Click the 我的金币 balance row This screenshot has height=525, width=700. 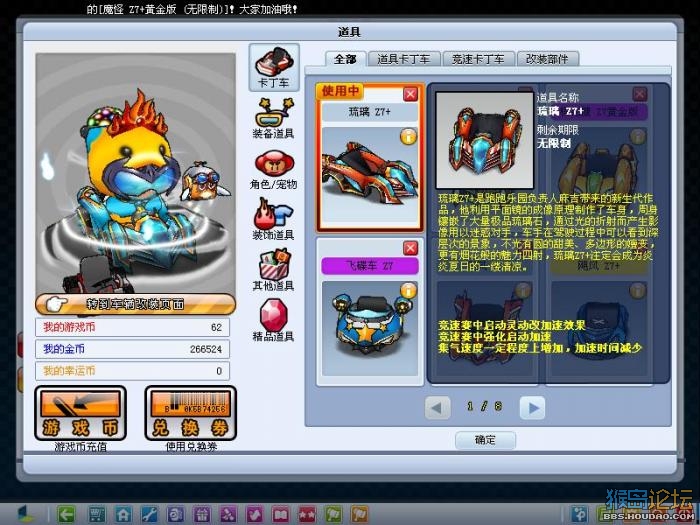click(133, 349)
